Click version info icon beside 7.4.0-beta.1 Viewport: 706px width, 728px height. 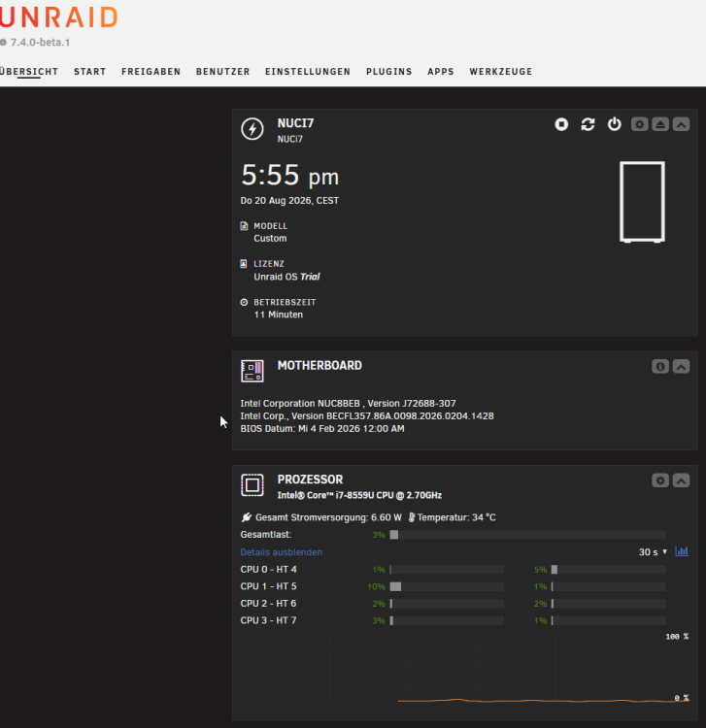[x=3, y=43]
